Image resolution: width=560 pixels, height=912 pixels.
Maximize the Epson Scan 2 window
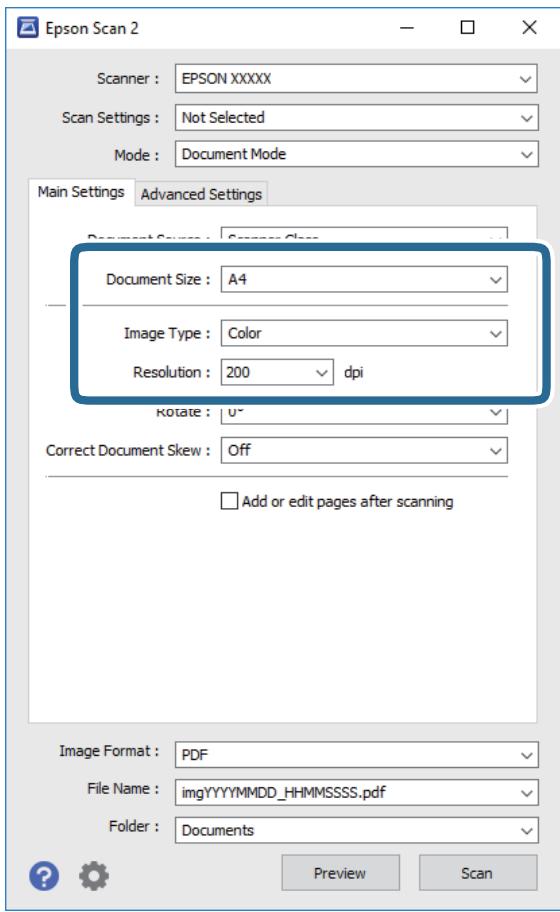tap(468, 27)
